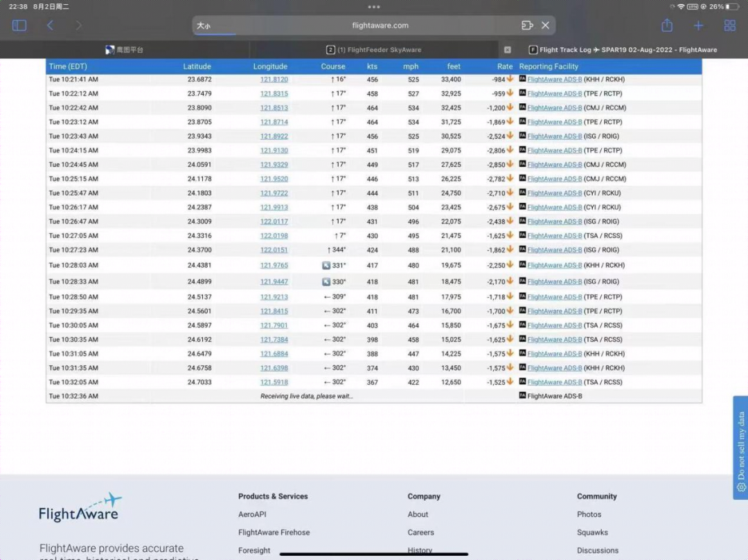This screenshot has height=560, width=748.
Task: Open longitude link 121.5918
Action: pos(274,382)
